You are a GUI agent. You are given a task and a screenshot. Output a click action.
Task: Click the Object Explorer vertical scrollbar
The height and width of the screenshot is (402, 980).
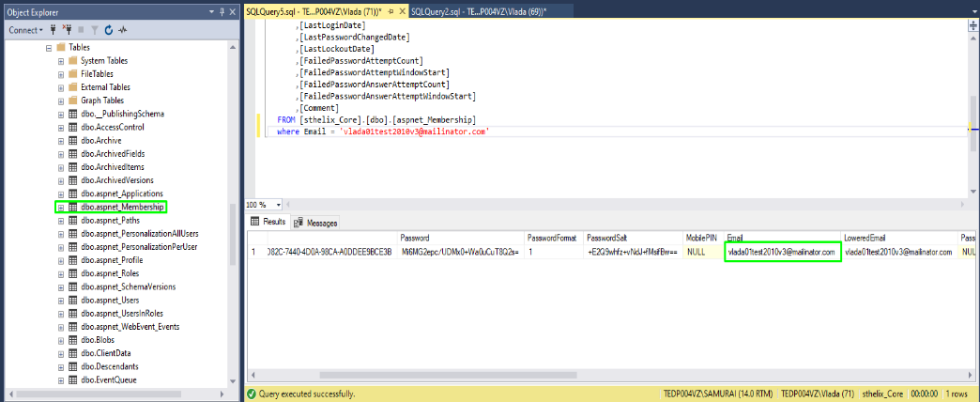click(233, 234)
